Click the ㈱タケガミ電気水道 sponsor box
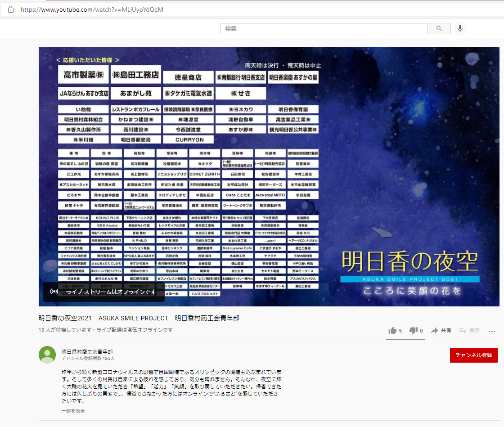The height and width of the screenshot is (427, 504). (189, 93)
